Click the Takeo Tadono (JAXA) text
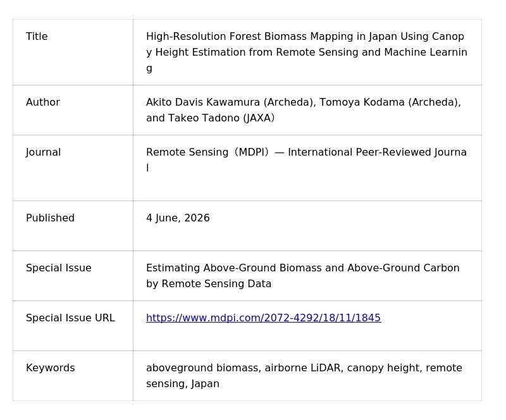The image size is (506, 420). point(221,118)
